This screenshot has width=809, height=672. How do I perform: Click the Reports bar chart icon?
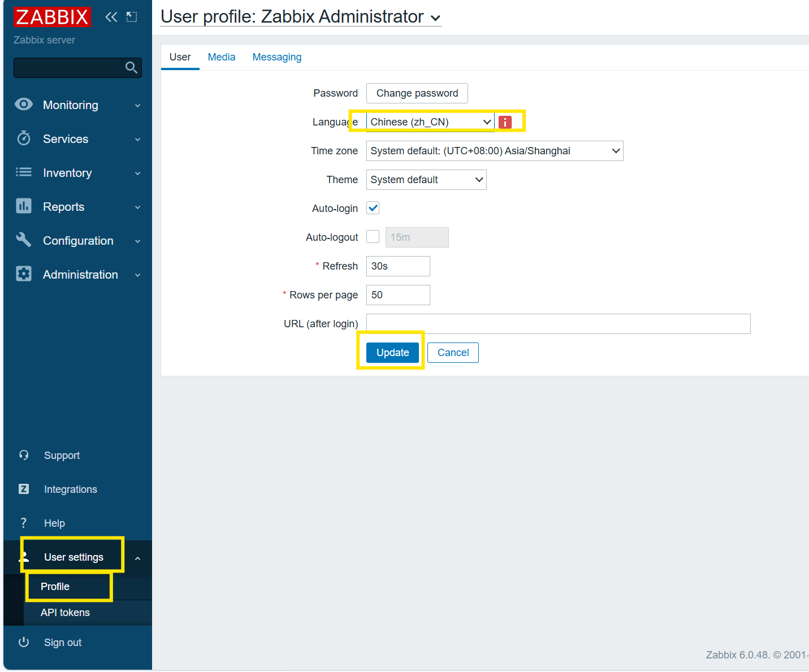(x=24, y=206)
